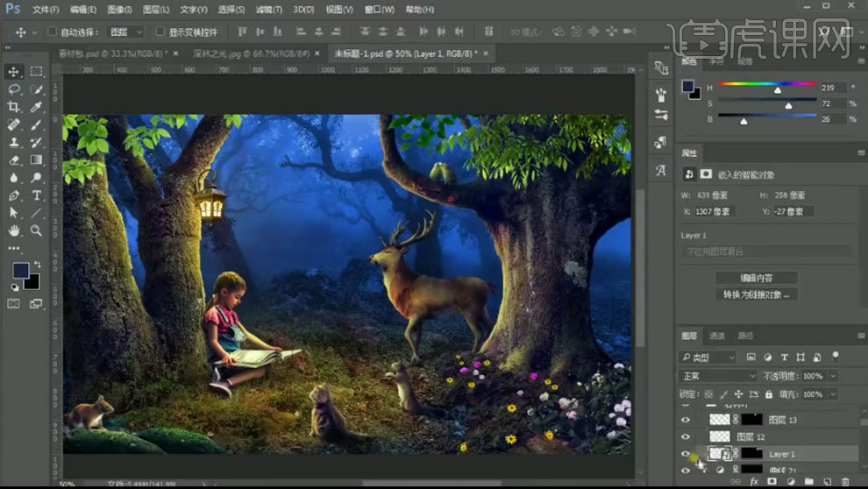Select the Move tool in toolbox
The height and width of the screenshot is (489, 868).
pyautogui.click(x=13, y=71)
